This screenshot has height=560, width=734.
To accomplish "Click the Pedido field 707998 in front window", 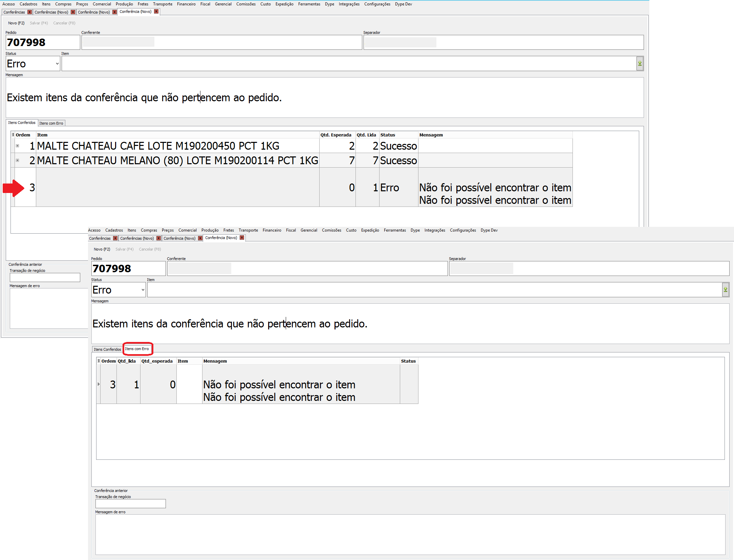I will click(128, 268).
